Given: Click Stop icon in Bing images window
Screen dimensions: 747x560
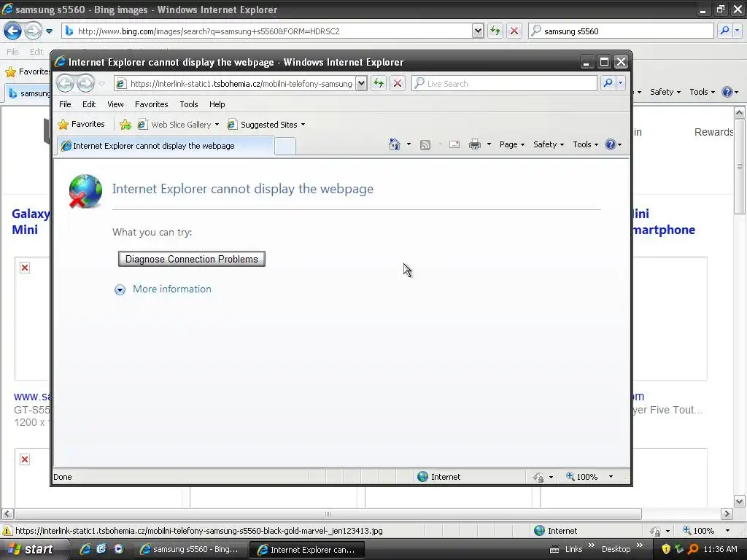Looking at the screenshot, I should tap(514, 31).
